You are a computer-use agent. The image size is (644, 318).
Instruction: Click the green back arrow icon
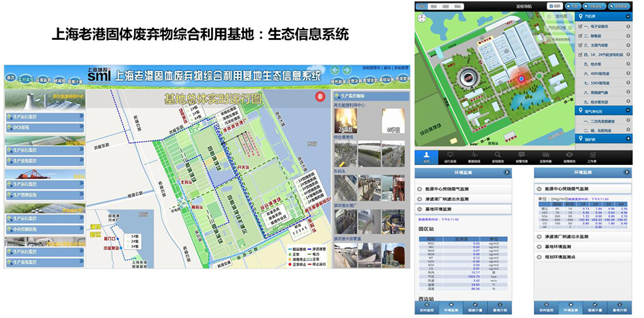[336, 70]
